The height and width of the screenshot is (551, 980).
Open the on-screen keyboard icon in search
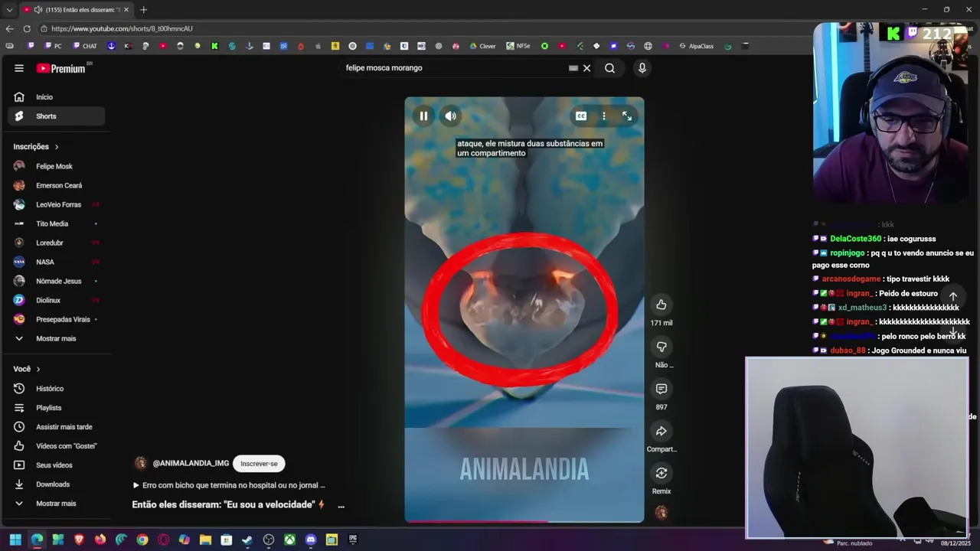click(x=573, y=68)
